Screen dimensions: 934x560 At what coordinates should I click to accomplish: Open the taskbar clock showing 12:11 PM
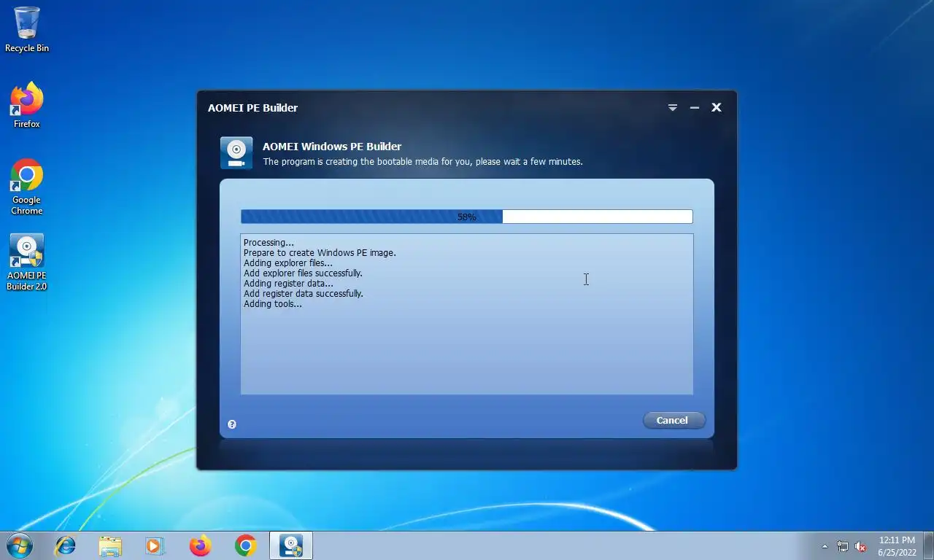point(897,546)
